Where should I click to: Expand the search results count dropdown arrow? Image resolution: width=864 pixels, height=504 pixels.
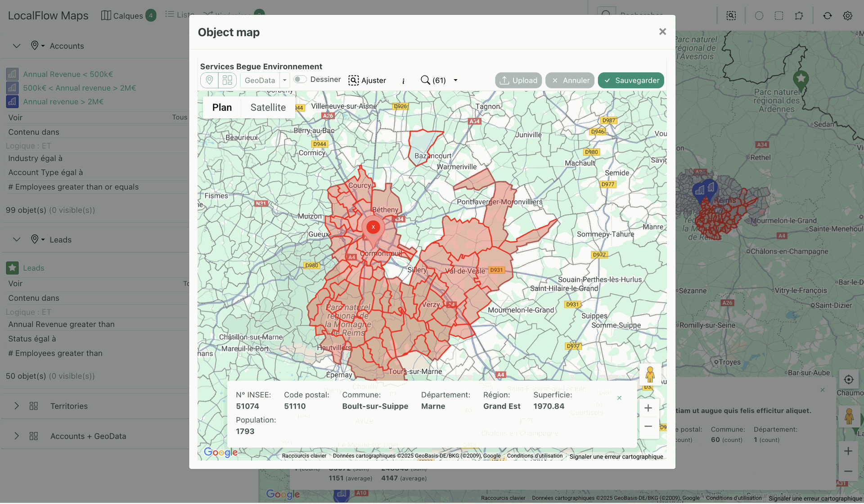455,80
